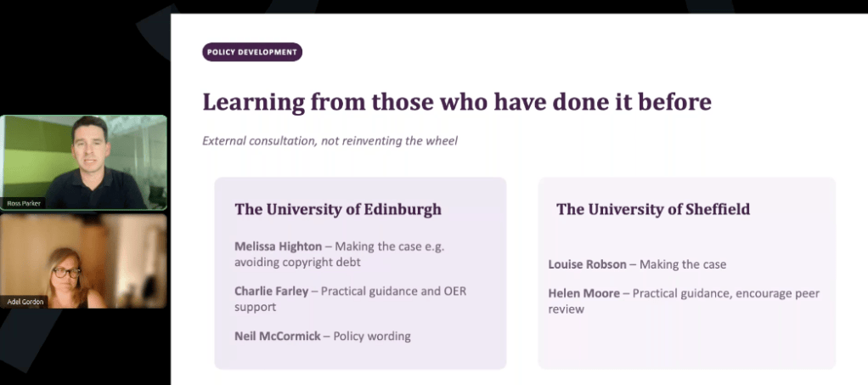Image resolution: width=868 pixels, height=385 pixels.
Task: Click the name Helen Moore
Action: coord(584,293)
